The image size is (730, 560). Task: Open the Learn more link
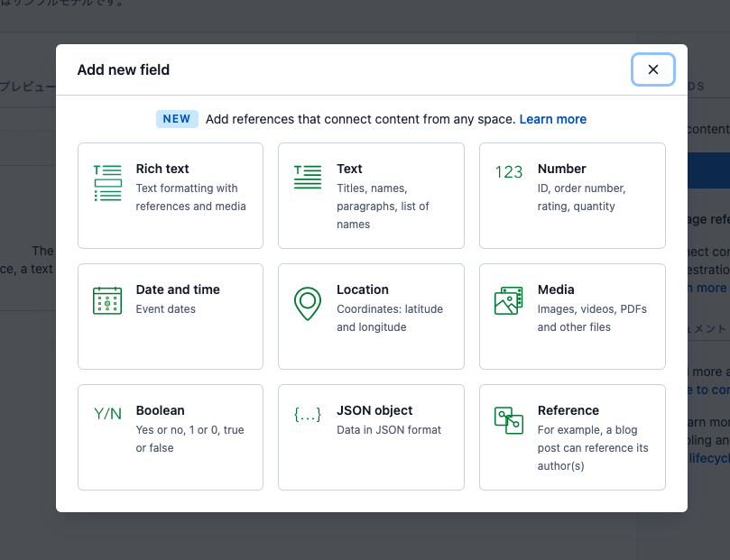pos(552,119)
